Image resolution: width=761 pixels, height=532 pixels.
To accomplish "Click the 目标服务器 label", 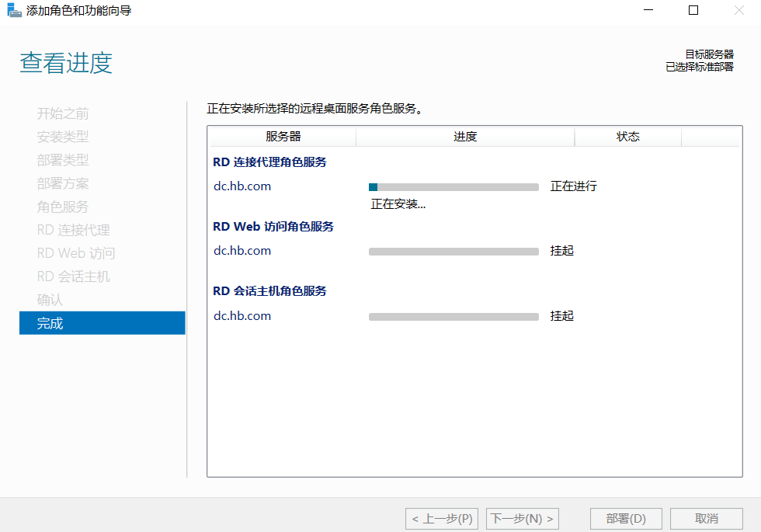I will click(710, 54).
